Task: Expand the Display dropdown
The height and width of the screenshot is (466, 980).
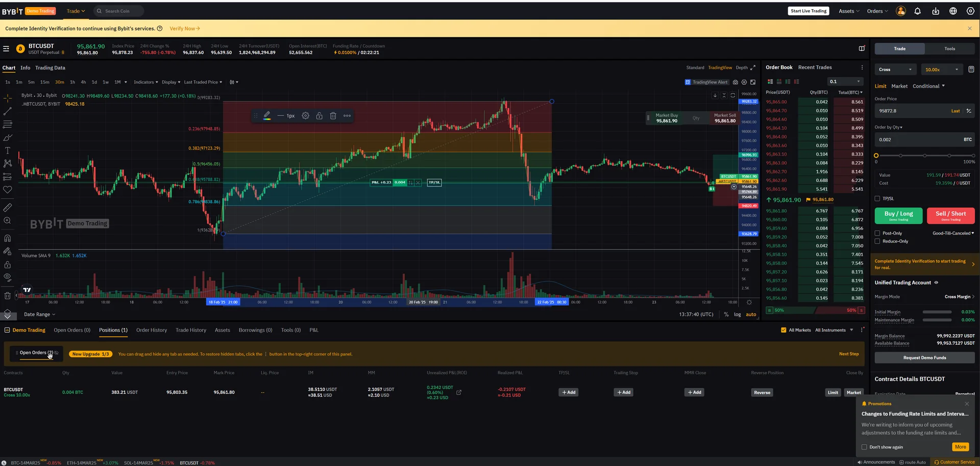Action: click(171, 82)
